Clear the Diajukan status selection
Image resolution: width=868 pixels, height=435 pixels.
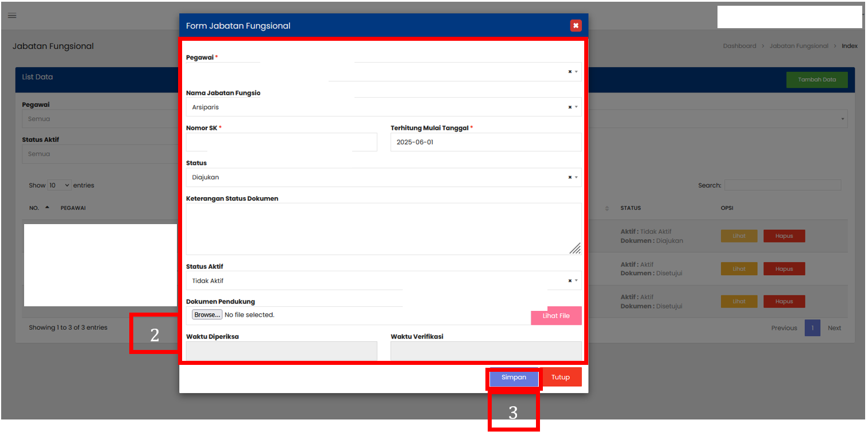click(570, 177)
